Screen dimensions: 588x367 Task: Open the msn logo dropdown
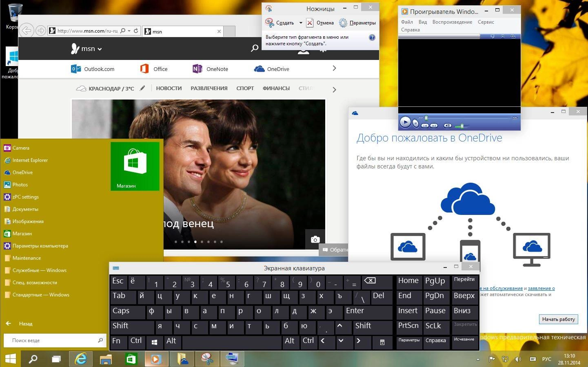[86, 49]
